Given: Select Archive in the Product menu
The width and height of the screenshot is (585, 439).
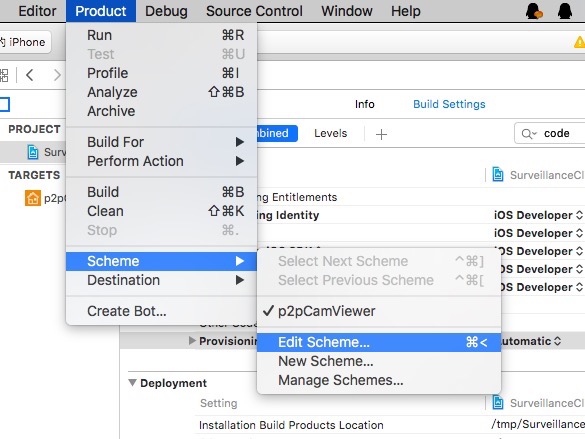Looking at the screenshot, I should pyautogui.click(x=162, y=111).
